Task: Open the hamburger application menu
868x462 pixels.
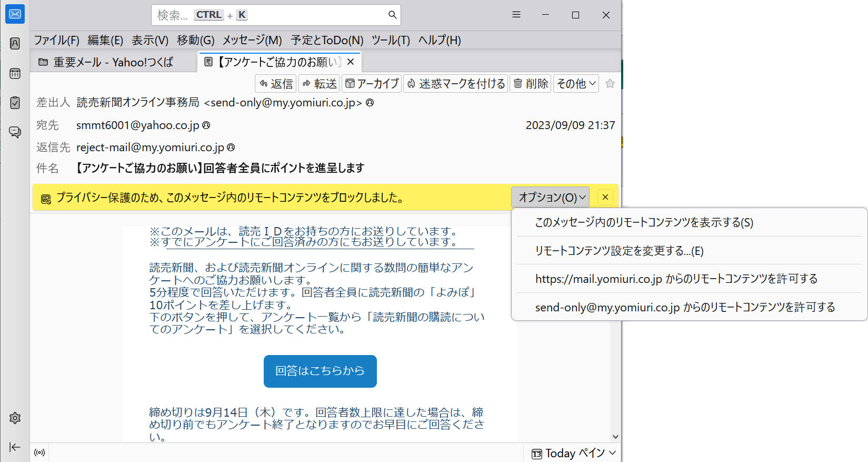Action: coord(516,15)
